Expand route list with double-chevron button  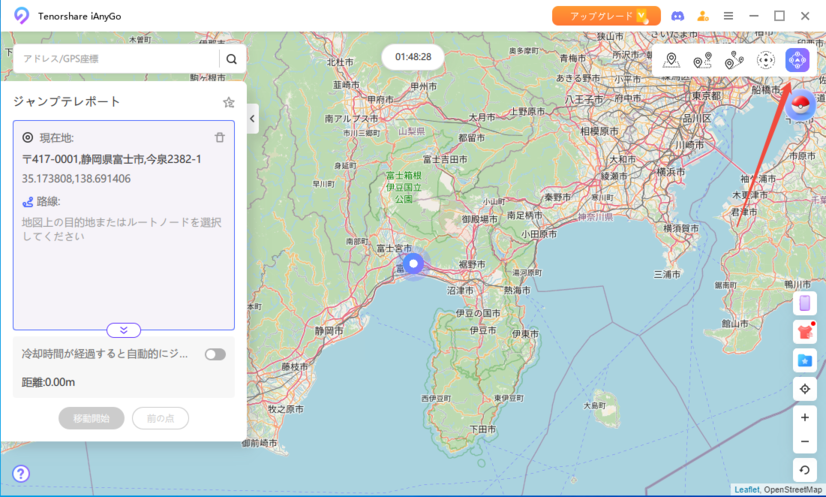coord(124,330)
